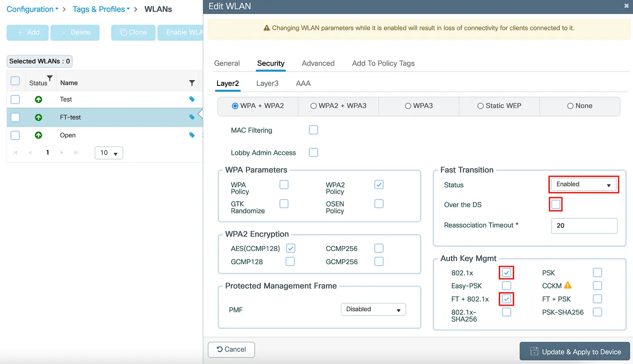Enable the MAC Filtering checkbox

click(313, 130)
